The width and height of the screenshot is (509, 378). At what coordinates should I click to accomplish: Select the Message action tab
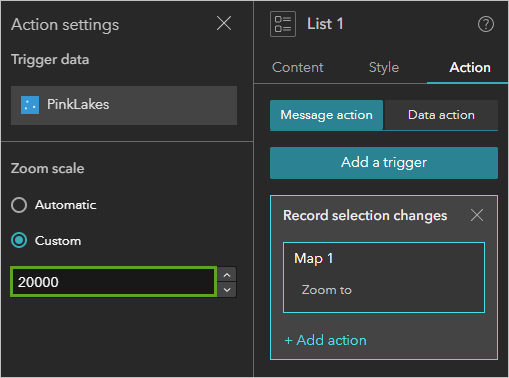pos(326,115)
